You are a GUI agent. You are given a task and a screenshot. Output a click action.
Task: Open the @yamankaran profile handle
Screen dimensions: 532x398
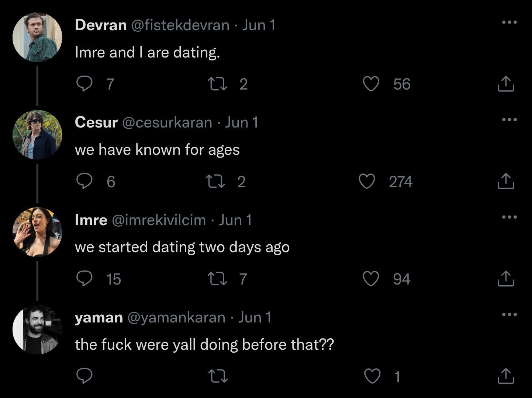(176, 317)
